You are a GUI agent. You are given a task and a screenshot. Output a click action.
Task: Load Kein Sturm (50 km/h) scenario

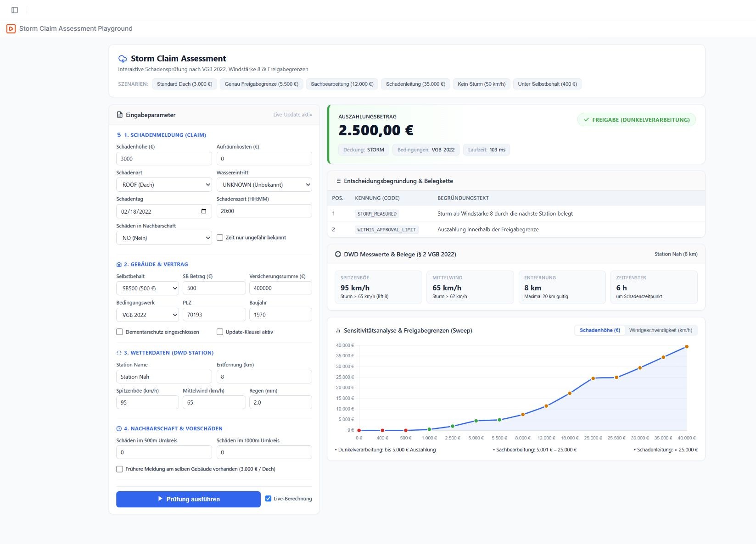(482, 84)
